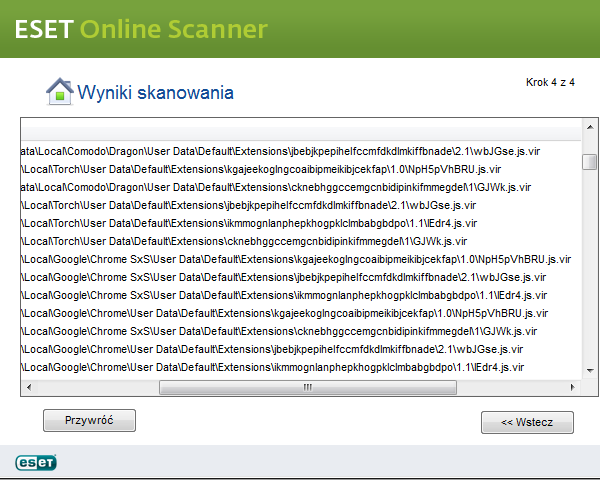Click the horizontal scrollbar right arrow
This screenshot has width=600, height=480.
pyautogui.click(x=572, y=387)
